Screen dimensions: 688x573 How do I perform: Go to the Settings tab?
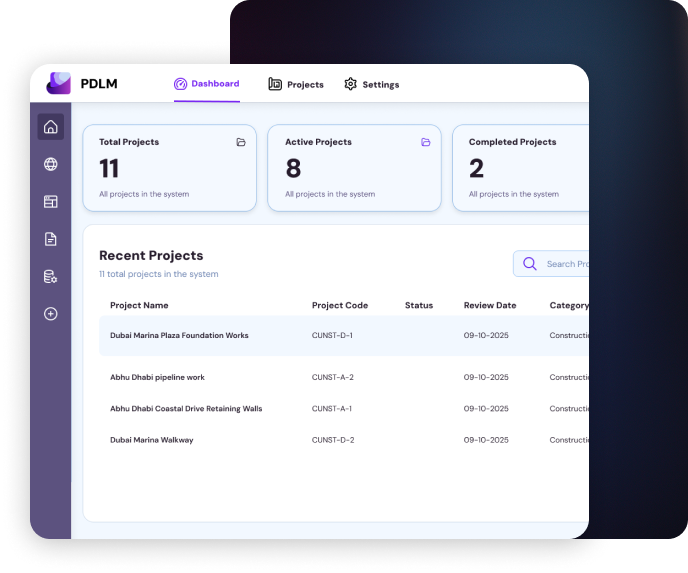click(371, 85)
